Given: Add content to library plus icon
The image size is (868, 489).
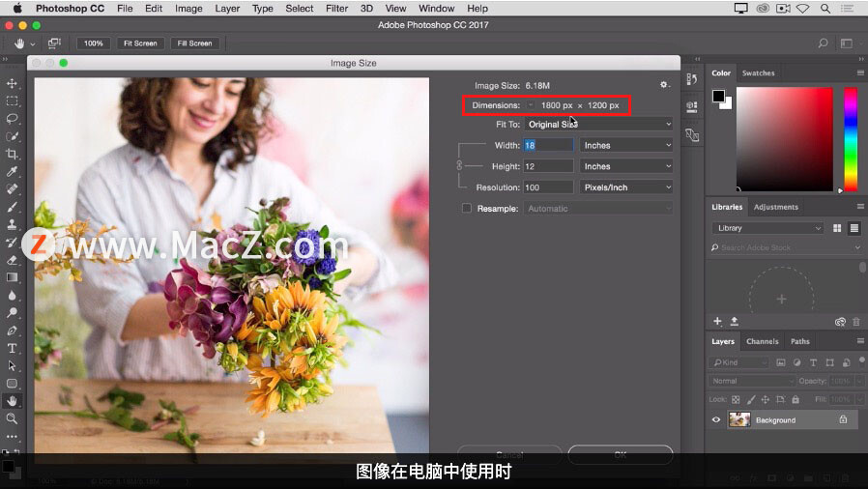Looking at the screenshot, I should pos(717,322).
